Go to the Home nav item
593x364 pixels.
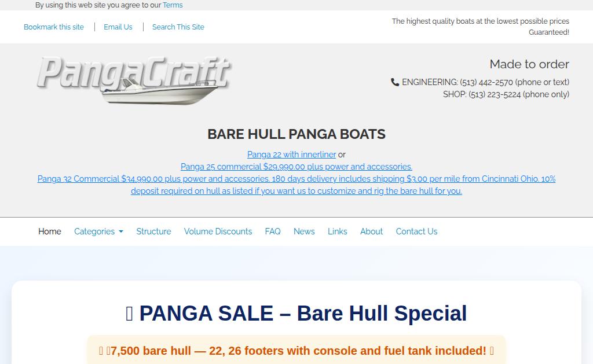(x=50, y=231)
